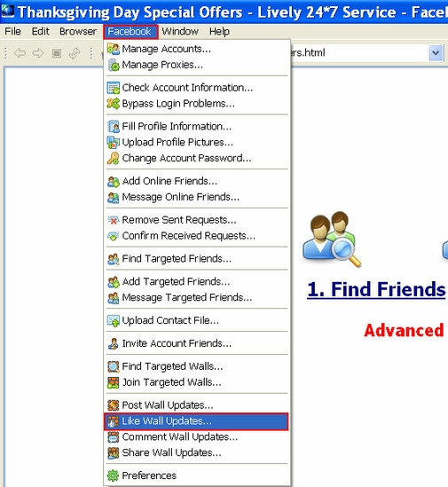Click the Preferences gear icon
448x487 pixels.
coord(113,475)
